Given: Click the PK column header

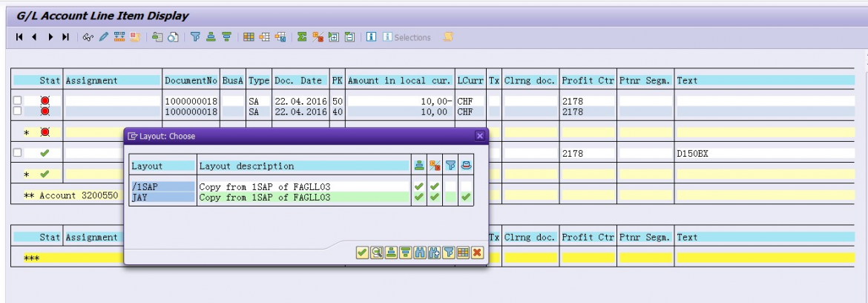Looking at the screenshot, I should (x=337, y=80).
